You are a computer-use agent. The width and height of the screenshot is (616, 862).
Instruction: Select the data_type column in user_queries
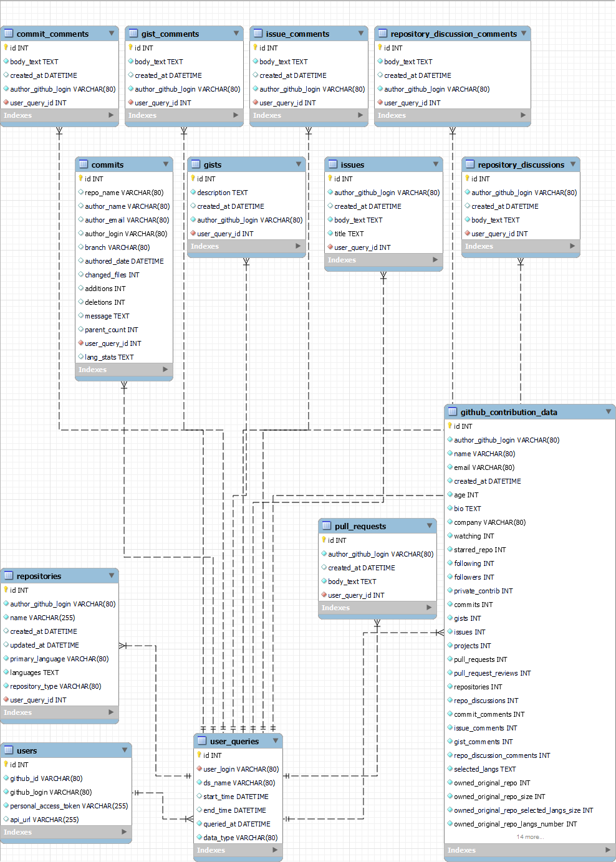coord(240,838)
